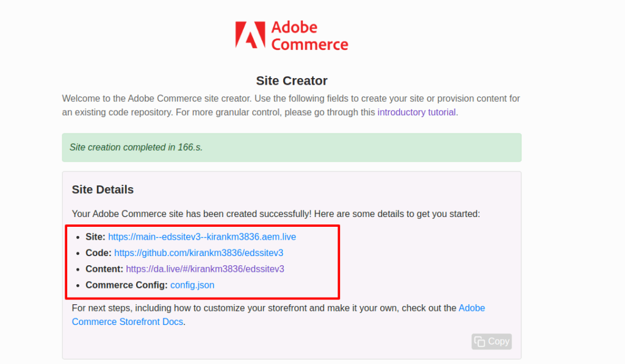The image size is (625, 364).
Task: Click the bold "Site:" label
Action: (95, 237)
